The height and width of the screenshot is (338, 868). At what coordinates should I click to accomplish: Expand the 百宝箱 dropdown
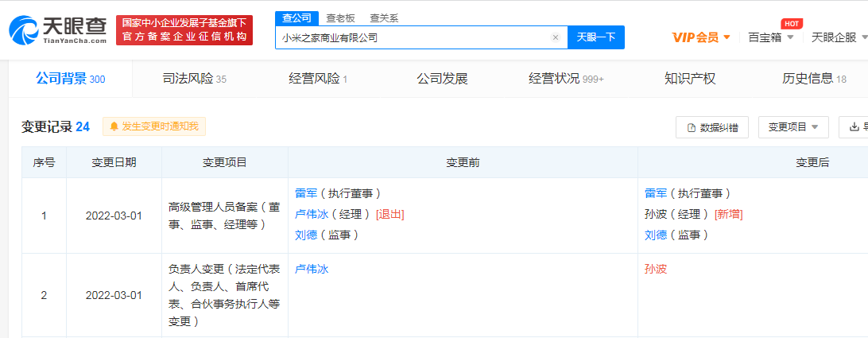770,37
